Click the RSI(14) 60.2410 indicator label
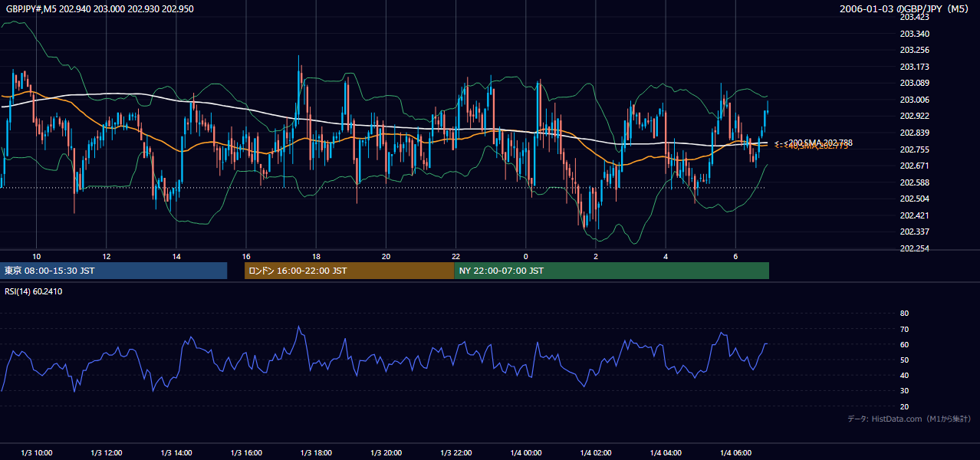The image size is (980, 460). pyautogui.click(x=33, y=291)
